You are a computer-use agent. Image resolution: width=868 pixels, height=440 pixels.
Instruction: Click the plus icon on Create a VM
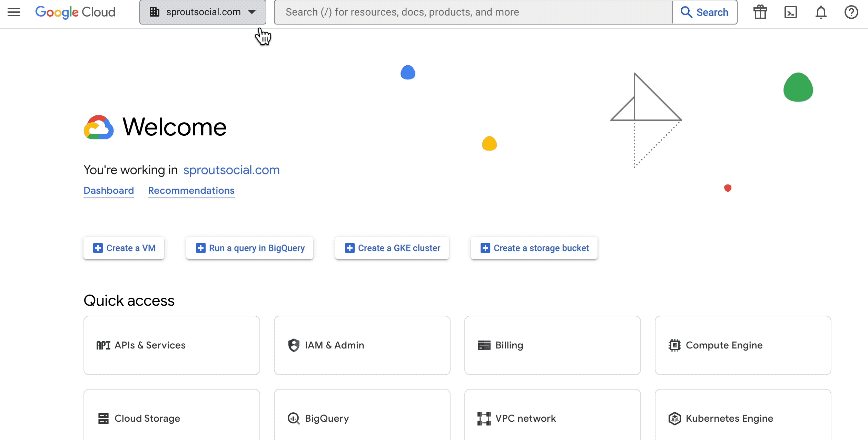[x=98, y=248]
